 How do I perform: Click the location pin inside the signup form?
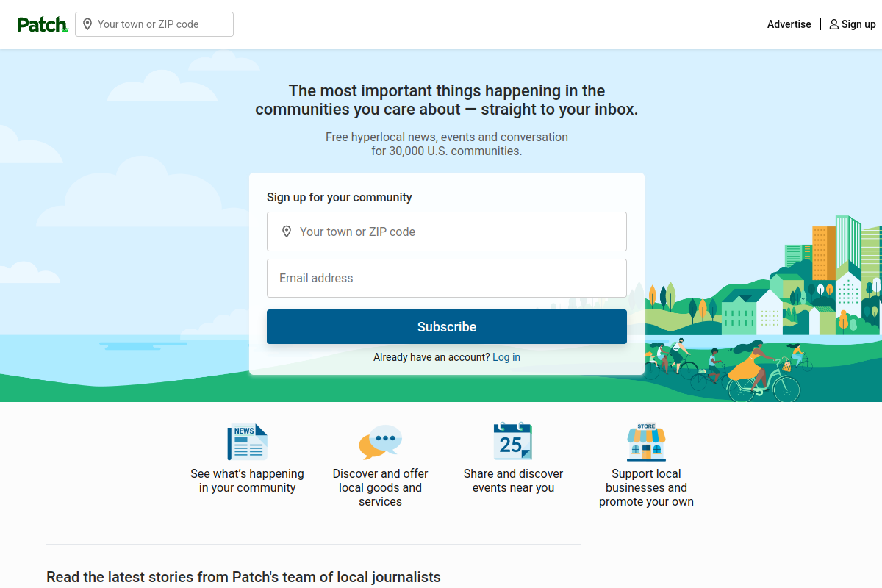click(287, 231)
